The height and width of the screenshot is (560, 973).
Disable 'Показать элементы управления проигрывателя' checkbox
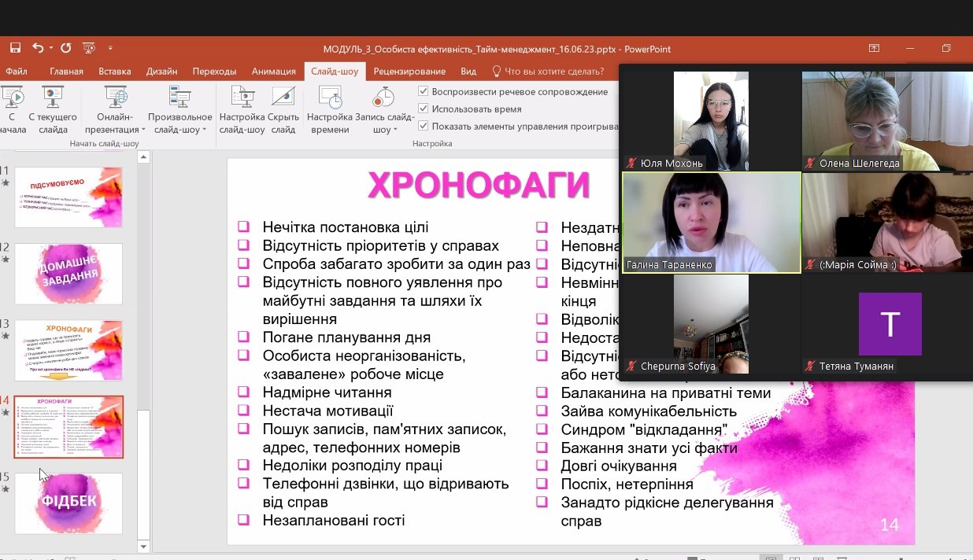point(424,126)
